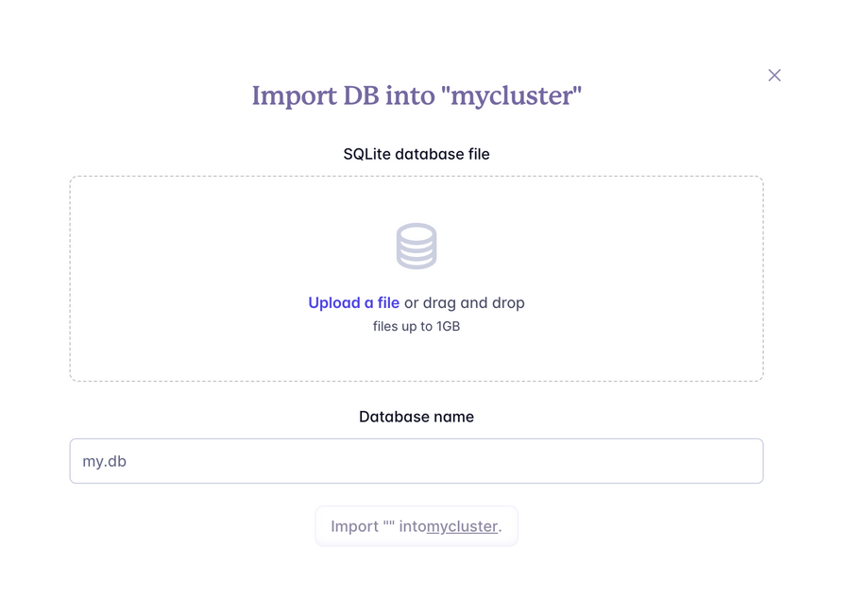This screenshot has width=850, height=616.
Task: Click the X icon to close the dialog
Action: pos(774,75)
